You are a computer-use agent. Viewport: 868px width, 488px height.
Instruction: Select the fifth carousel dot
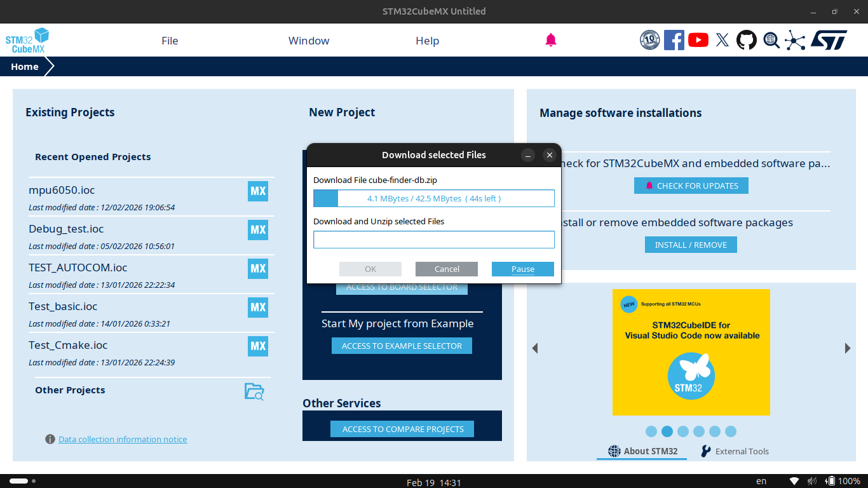pos(715,431)
